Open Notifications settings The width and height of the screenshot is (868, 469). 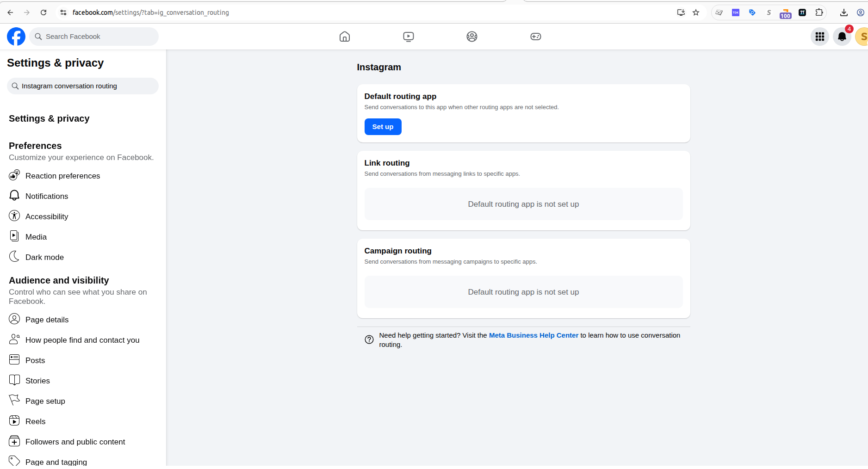[83, 196]
